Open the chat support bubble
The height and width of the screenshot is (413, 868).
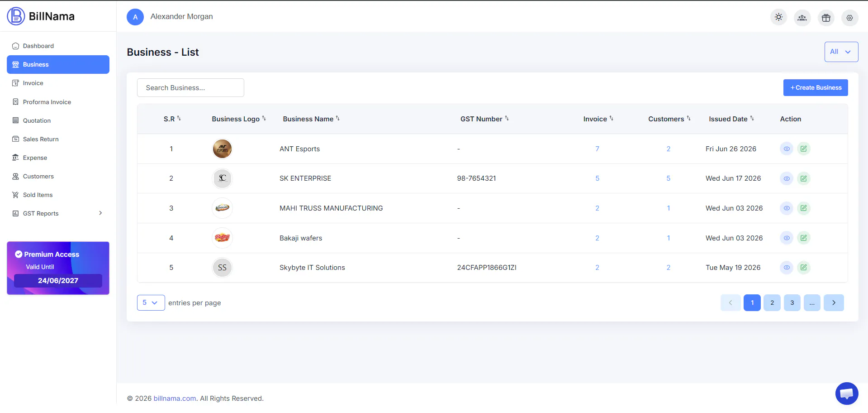click(847, 394)
